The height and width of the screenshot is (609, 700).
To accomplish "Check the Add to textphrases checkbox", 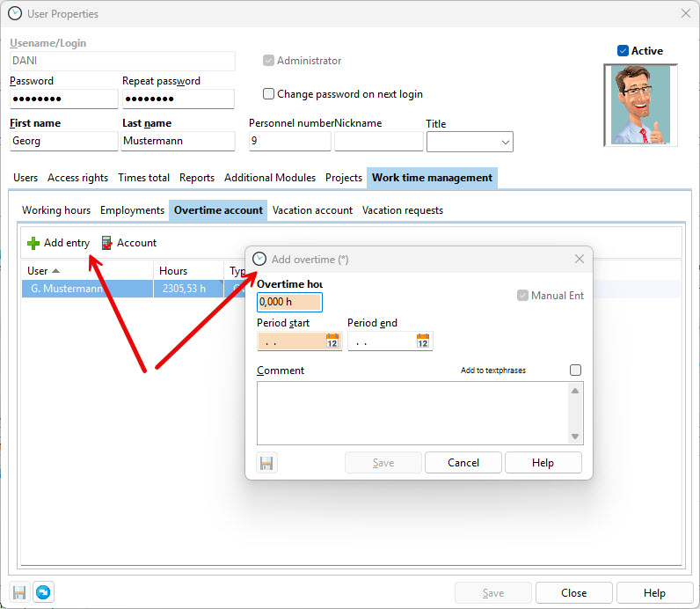I will pyautogui.click(x=575, y=371).
